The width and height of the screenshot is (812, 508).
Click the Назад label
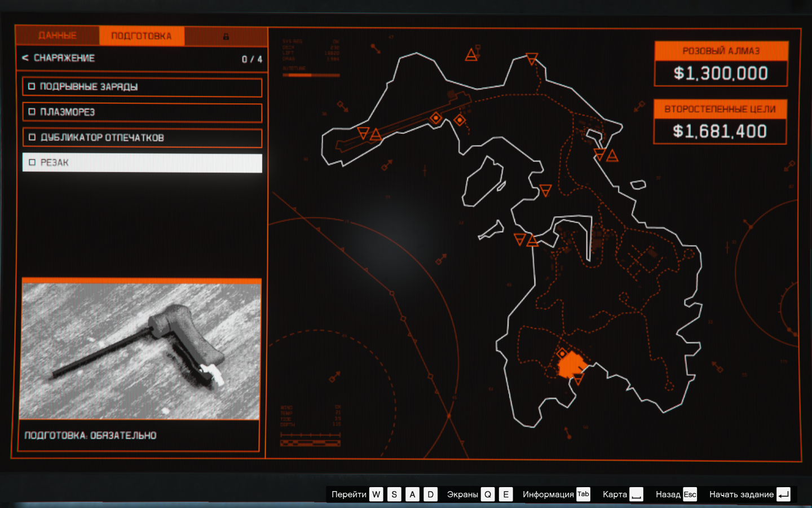tap(668, 494)
